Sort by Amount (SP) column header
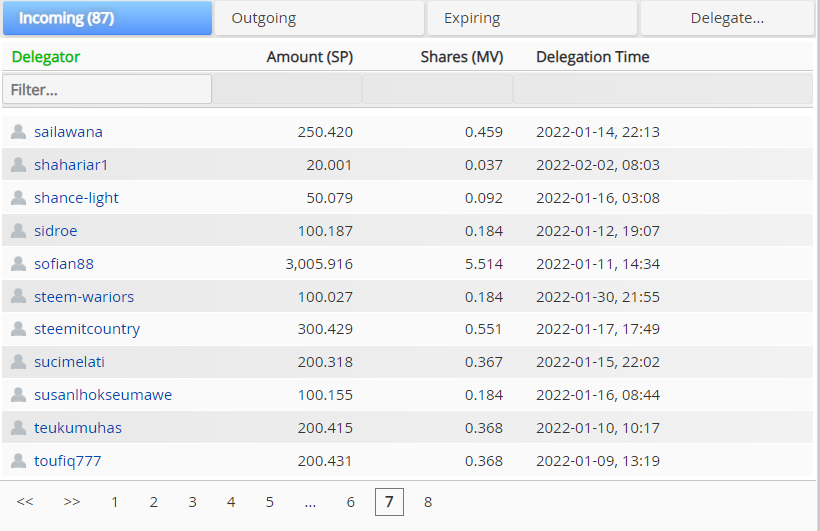The width and height of the screenshot is (820, 531). [310, 57]
